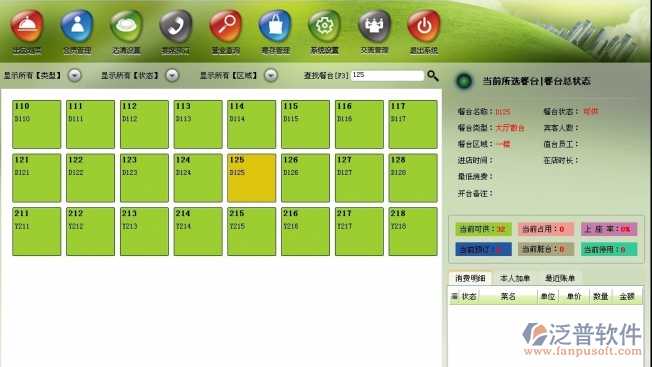The height and width of the screenshot is (367, 652).
Task: Open 交班管理 shift handover icon
Action: point(374,26)
